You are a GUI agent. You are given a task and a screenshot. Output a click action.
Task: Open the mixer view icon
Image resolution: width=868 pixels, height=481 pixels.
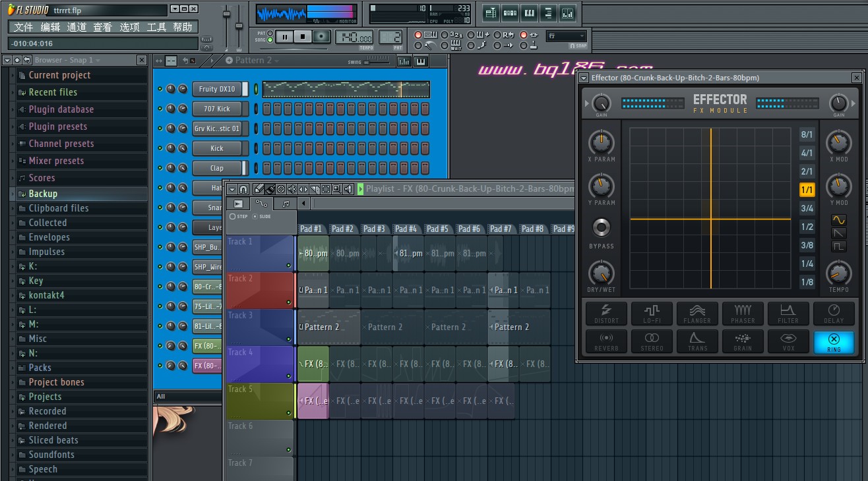567,13
